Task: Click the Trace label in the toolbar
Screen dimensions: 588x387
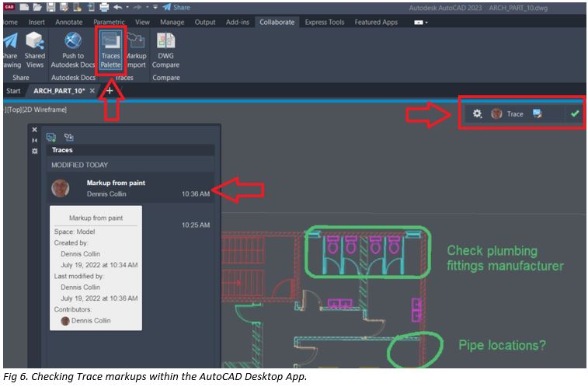Action: point(515,114)
